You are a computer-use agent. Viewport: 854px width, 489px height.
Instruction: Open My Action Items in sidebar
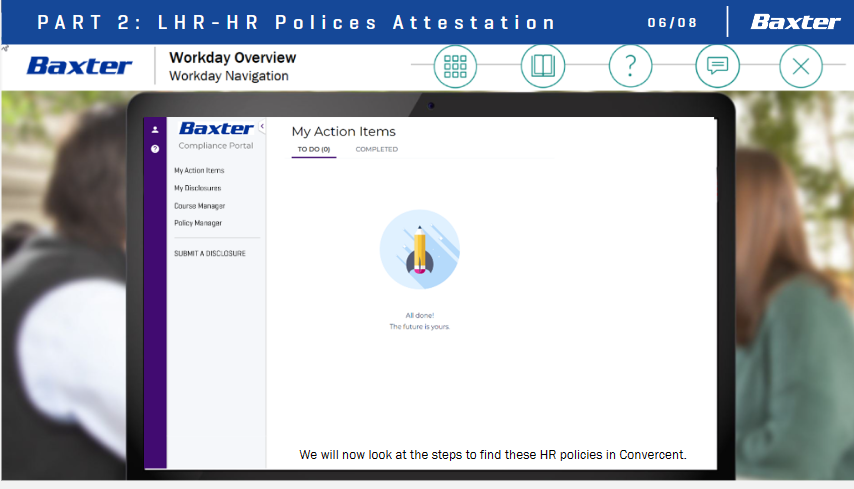pos(199,170)
